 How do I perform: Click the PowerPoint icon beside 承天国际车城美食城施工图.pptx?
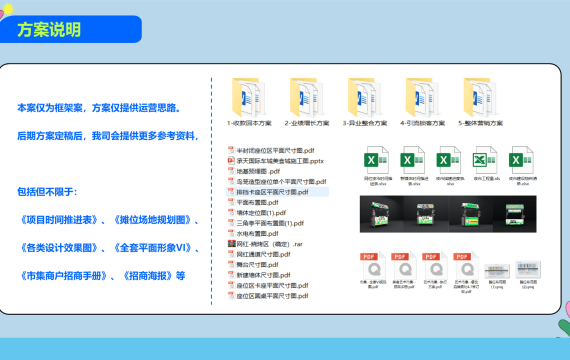click(x=231, y=160)
